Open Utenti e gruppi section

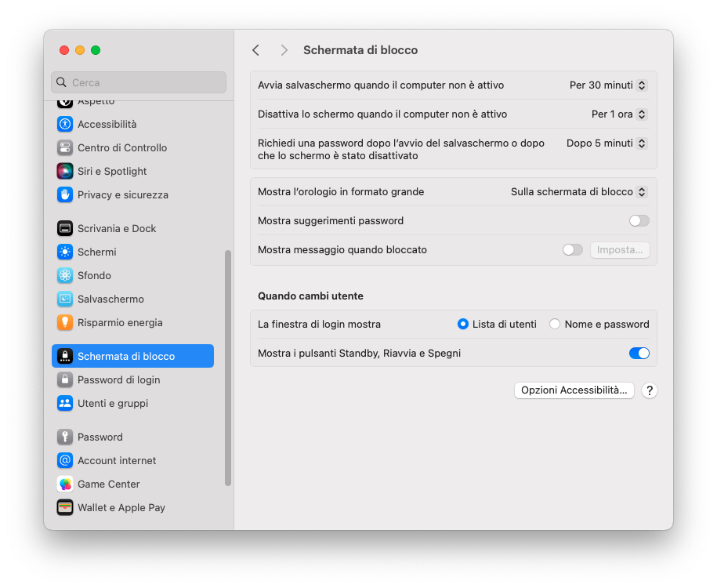[112, 403]
